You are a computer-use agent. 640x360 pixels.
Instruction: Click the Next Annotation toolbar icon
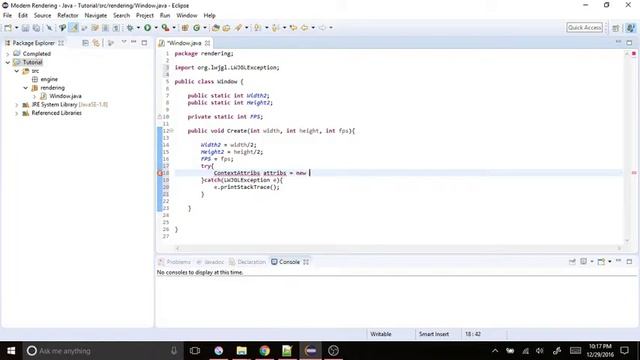tap(258, 28)
